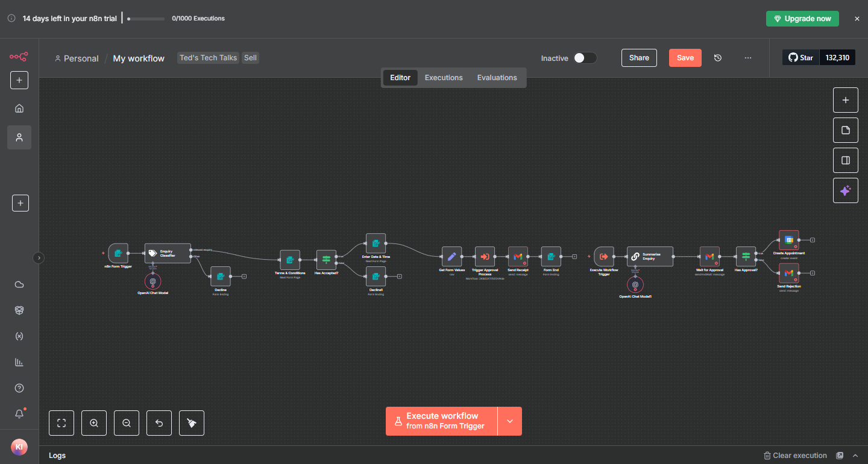Fit workflow to view
The image size is (868, 464).
[x=61, y=423]
